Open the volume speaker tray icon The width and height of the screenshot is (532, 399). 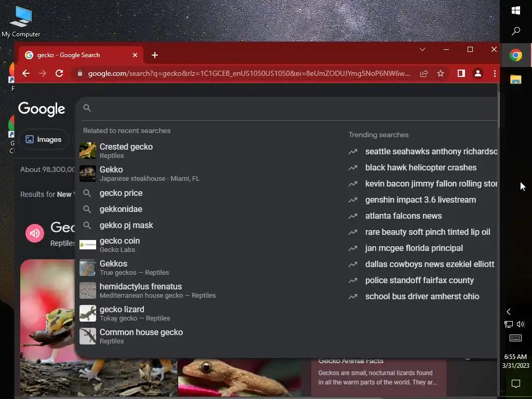tap(521, 324)
